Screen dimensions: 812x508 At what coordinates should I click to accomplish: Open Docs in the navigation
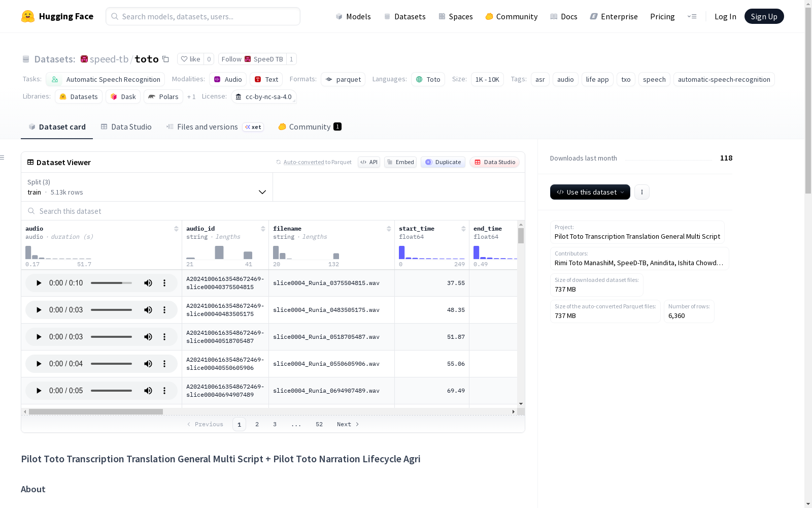pos(564,16)
